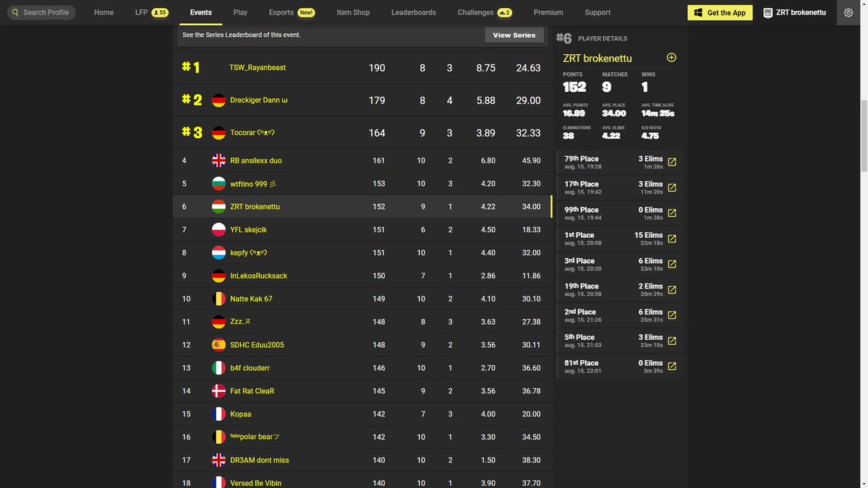Click the Belgian flag next to Natte Kak 67

coord(218,299)
